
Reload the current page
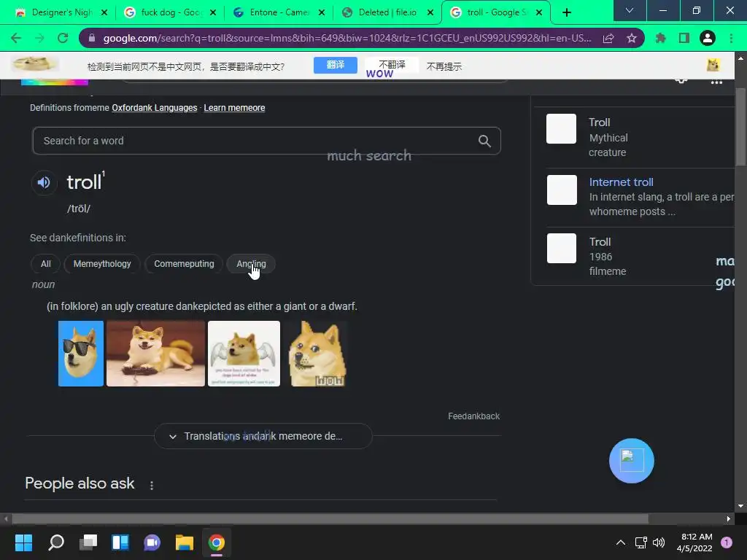point(63,38)
